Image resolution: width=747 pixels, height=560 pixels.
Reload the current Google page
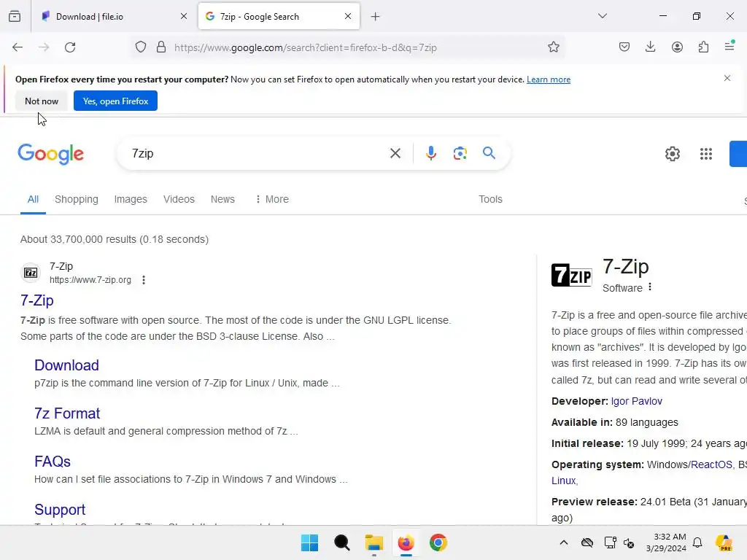point(70,47)
